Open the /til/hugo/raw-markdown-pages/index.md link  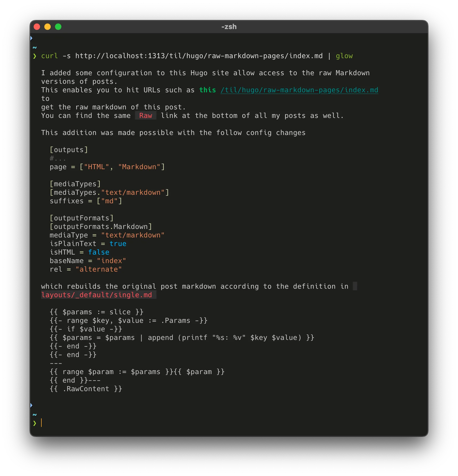click(299, 90)
